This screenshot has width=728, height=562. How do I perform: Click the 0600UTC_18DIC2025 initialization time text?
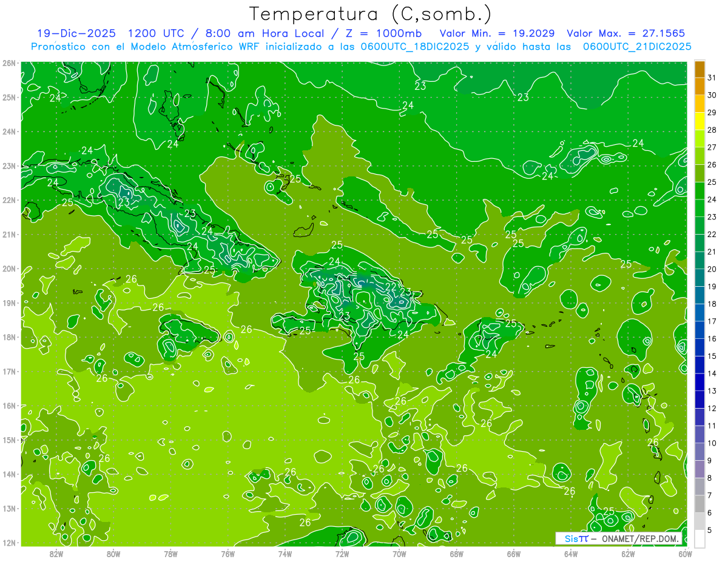coord(416,47)
